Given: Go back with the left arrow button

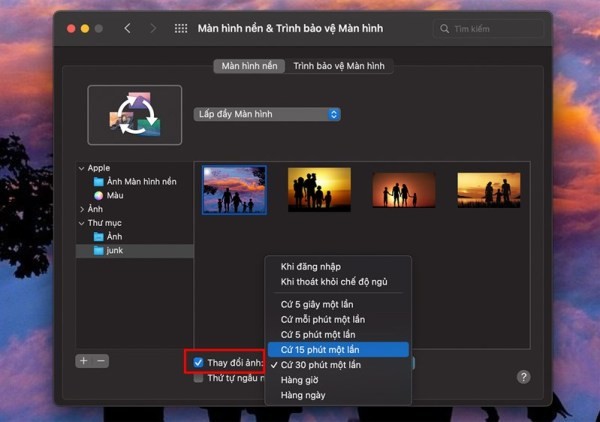Looking at the screenshot, I should [x=127, y=28].
